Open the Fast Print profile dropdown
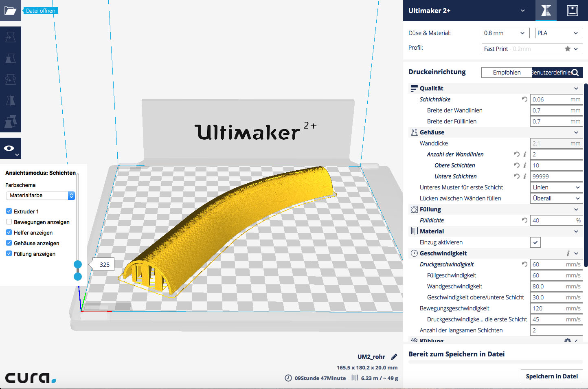The height and width of the screenshot is (389, 588). (532, 49)
